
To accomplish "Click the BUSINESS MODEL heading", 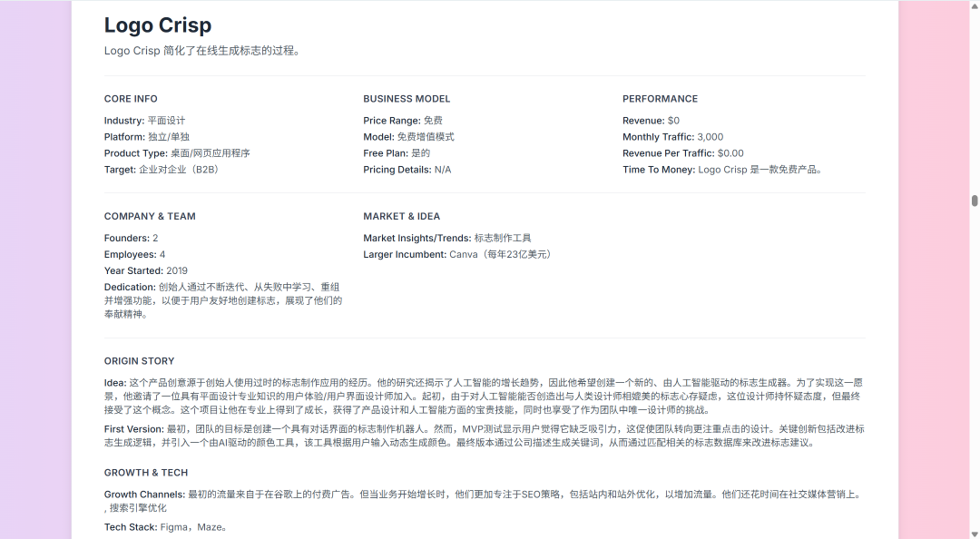I will point(407,99).
